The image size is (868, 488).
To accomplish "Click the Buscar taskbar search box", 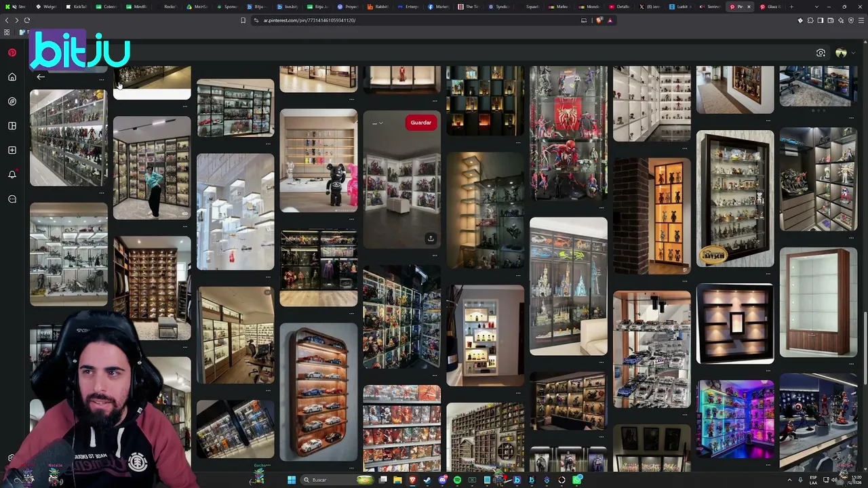I will coord(337,480).
